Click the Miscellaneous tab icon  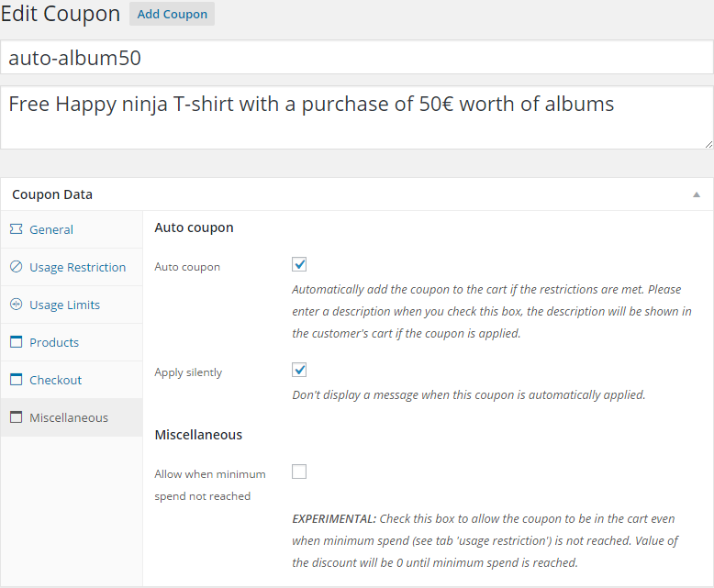(x=16, y=417)
